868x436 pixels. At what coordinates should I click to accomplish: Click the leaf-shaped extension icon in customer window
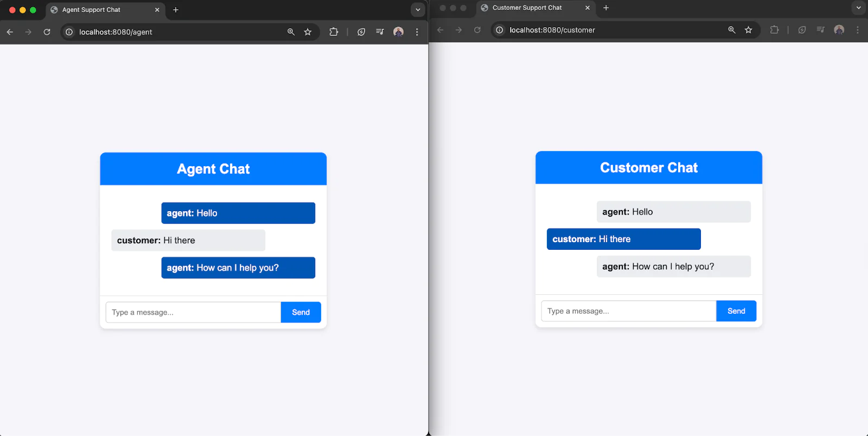coord(802,30)
